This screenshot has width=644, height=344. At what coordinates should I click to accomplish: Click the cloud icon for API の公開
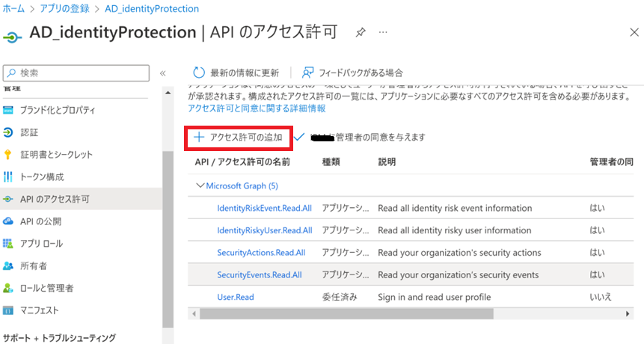coord(7,221)
